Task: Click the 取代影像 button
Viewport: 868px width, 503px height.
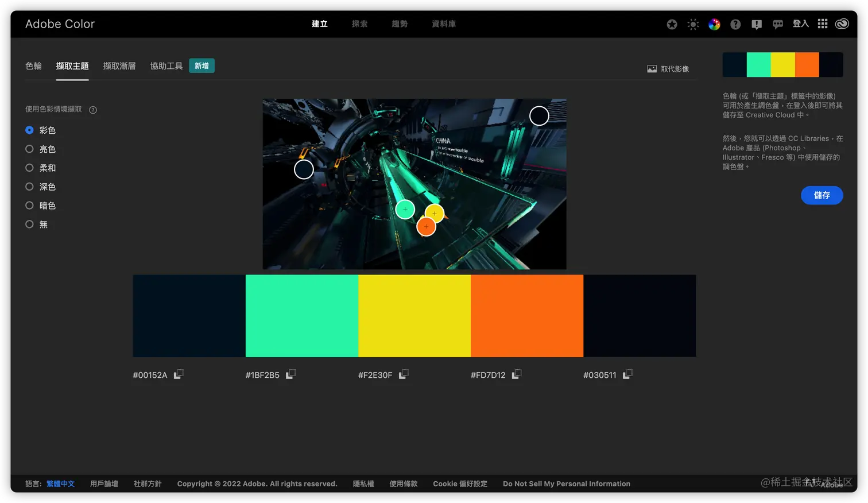Action: (668, 69)
